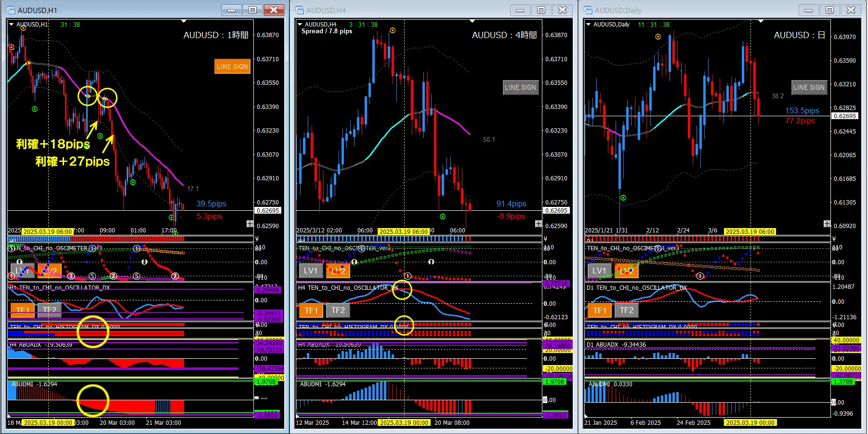Toggle TF1 on the H4 oscillator panel
Image resolution: width=868 pixels, height=434 pixels.
point(311,310)
